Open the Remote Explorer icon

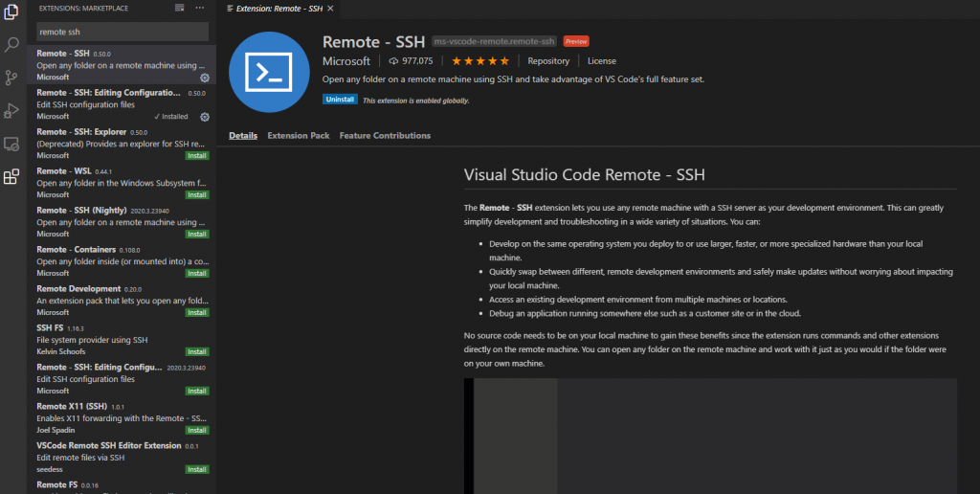(11, 144)
